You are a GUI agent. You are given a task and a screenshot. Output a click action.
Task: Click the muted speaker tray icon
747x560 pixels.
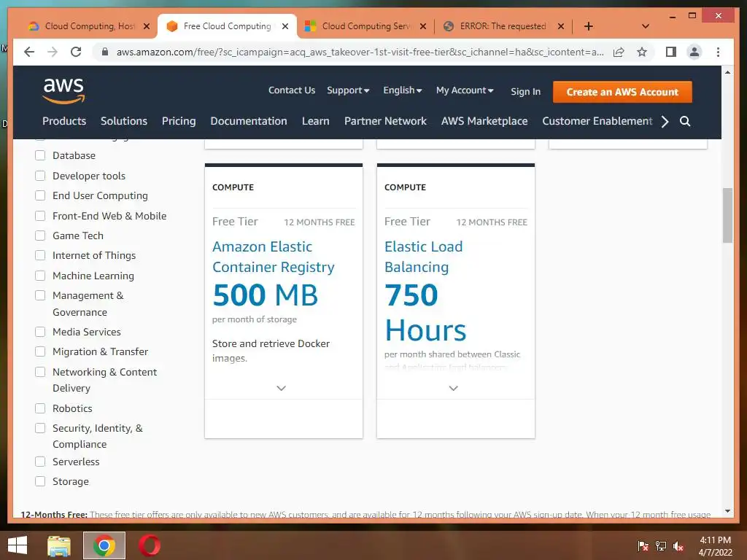tap(678, 546)
